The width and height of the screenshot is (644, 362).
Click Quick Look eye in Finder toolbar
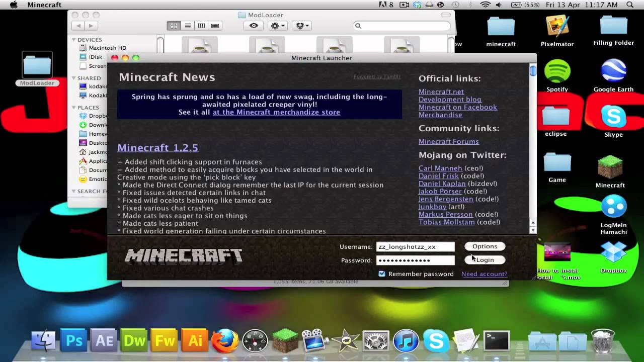coord(254,26)
